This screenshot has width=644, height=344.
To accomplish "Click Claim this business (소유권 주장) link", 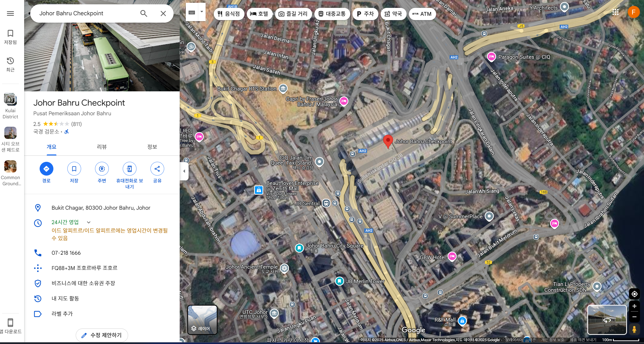I will tap(83, 283).
